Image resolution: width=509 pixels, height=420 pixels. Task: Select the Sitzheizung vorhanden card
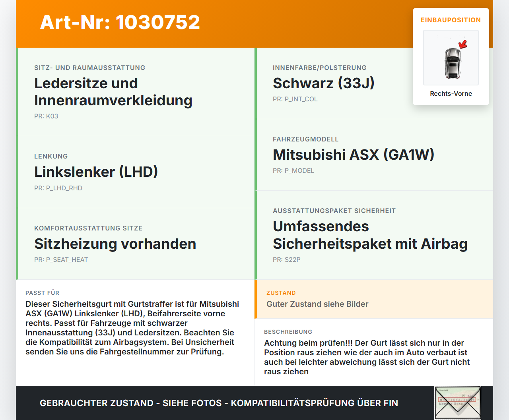(135, 244)
